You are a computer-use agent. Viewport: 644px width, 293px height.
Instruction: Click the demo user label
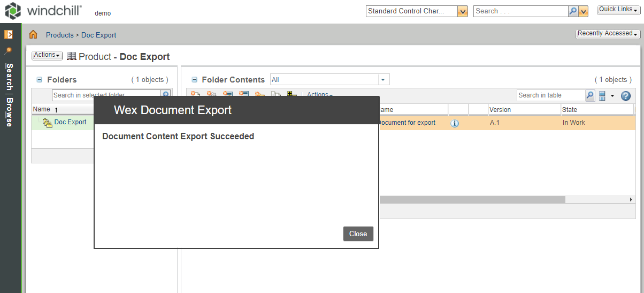[x=103, y=13]
